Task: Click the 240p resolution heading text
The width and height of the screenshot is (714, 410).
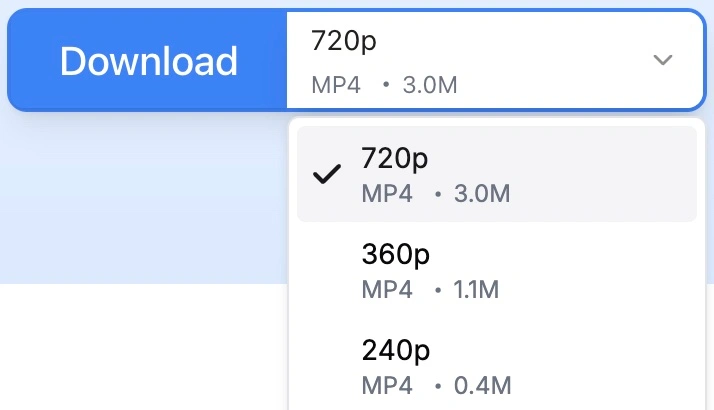Action: point(395,351)
